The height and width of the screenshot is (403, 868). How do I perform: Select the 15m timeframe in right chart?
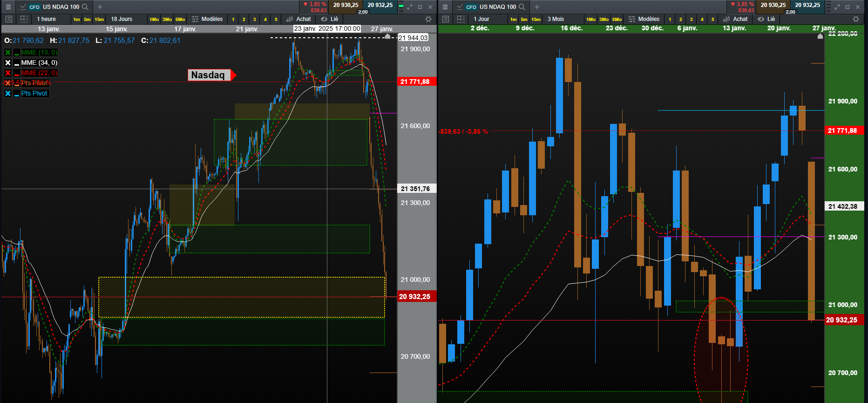coord(536,20)
